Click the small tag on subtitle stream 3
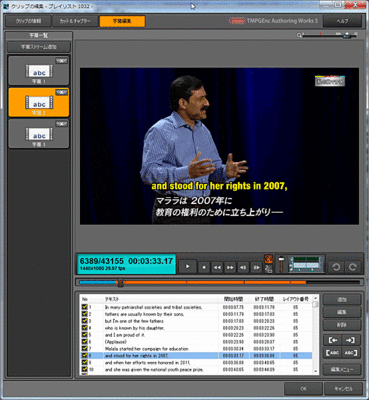This screenshot has width=369, height=400. click(61, 124)
